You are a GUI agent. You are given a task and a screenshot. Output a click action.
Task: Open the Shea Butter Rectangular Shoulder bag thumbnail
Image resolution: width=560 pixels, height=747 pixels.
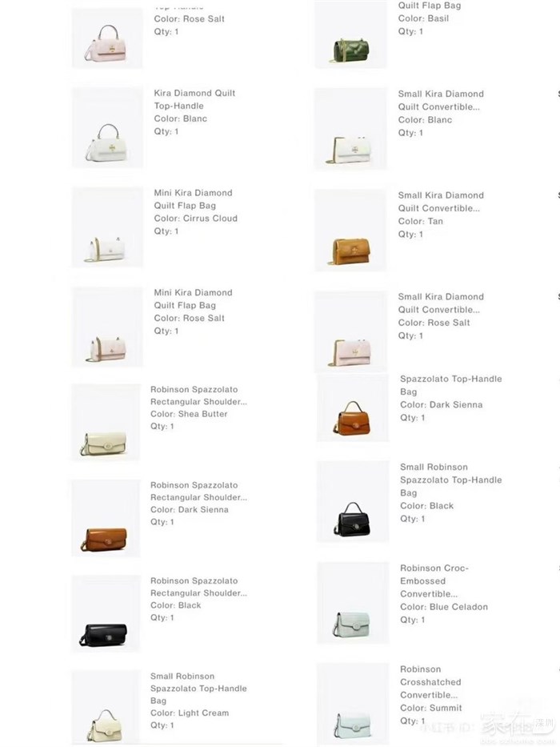[106, 423]
